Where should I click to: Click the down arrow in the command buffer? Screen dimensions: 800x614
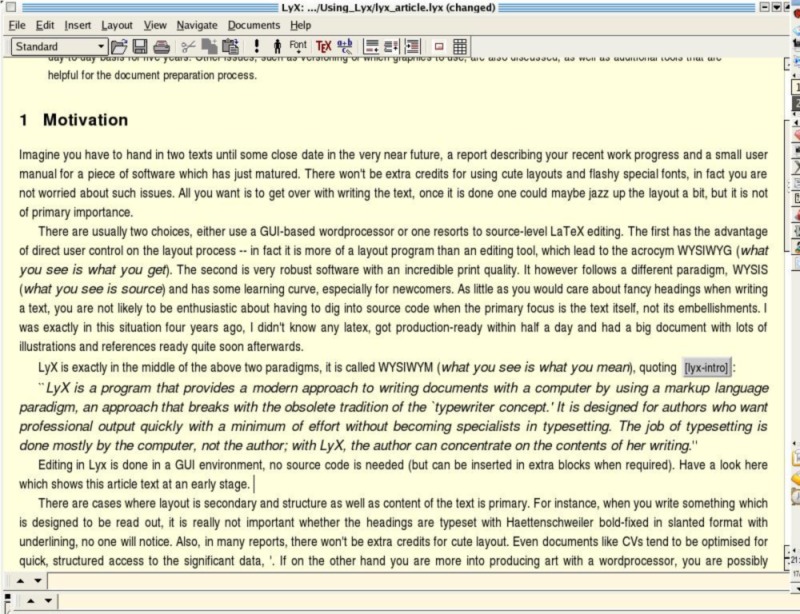coord(38,581)
